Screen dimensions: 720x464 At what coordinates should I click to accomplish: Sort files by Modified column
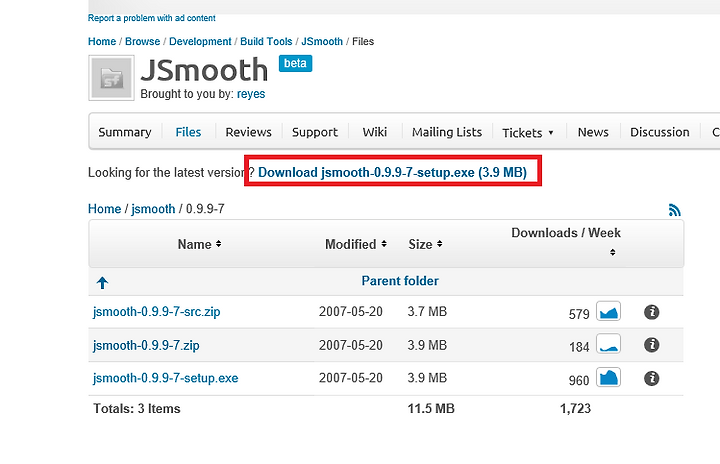(356, 244)
